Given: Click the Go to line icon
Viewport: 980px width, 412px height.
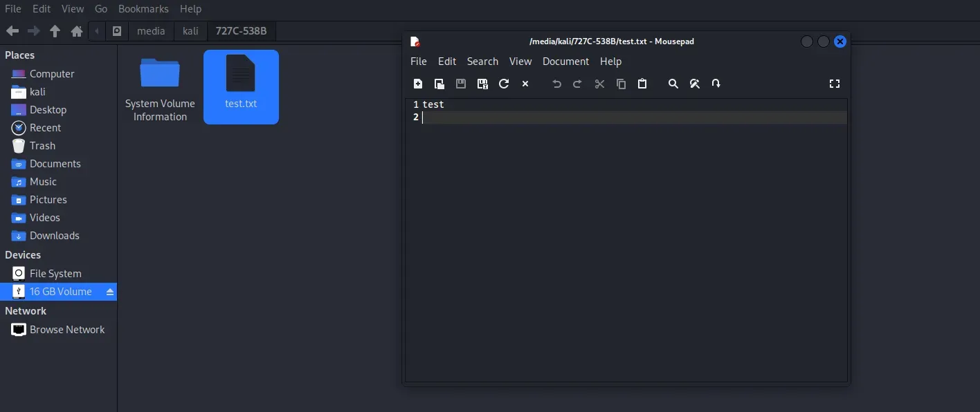Looking at the screenshot, I should pyautogui.click(x=716, y=84).
